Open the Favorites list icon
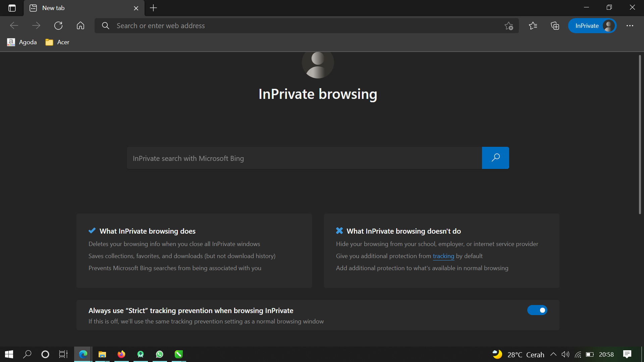The width and height of the screenshot is (644, 362). pos(533,25)
